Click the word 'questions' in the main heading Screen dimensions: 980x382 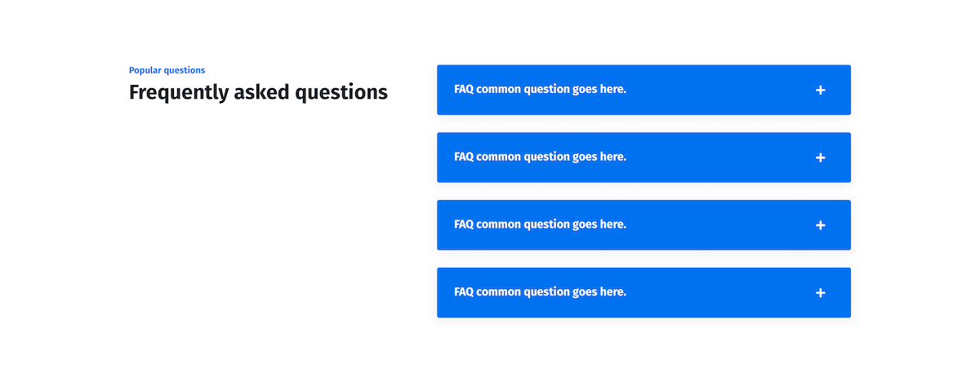[x=341, y=92]
